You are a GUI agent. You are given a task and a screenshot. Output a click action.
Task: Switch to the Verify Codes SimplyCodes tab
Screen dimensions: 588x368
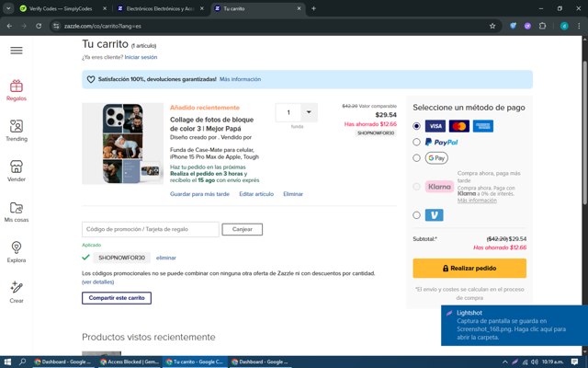[61, 8]
